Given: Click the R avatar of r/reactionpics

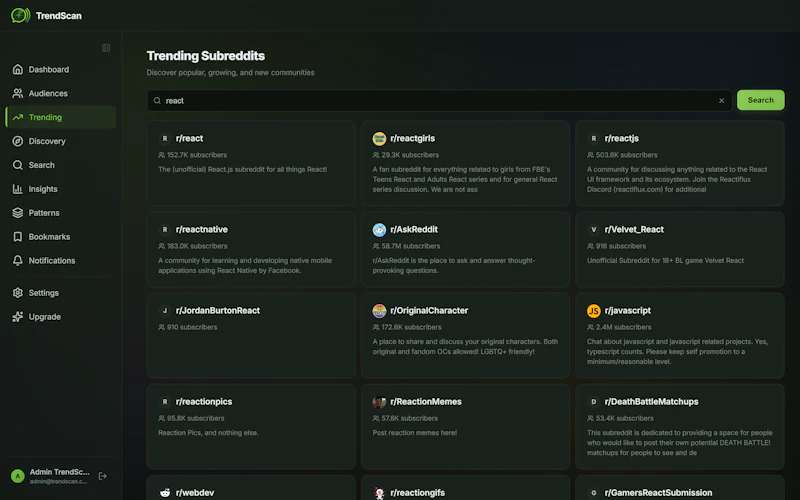Looking at the screenshot, I should coord(165,402).
